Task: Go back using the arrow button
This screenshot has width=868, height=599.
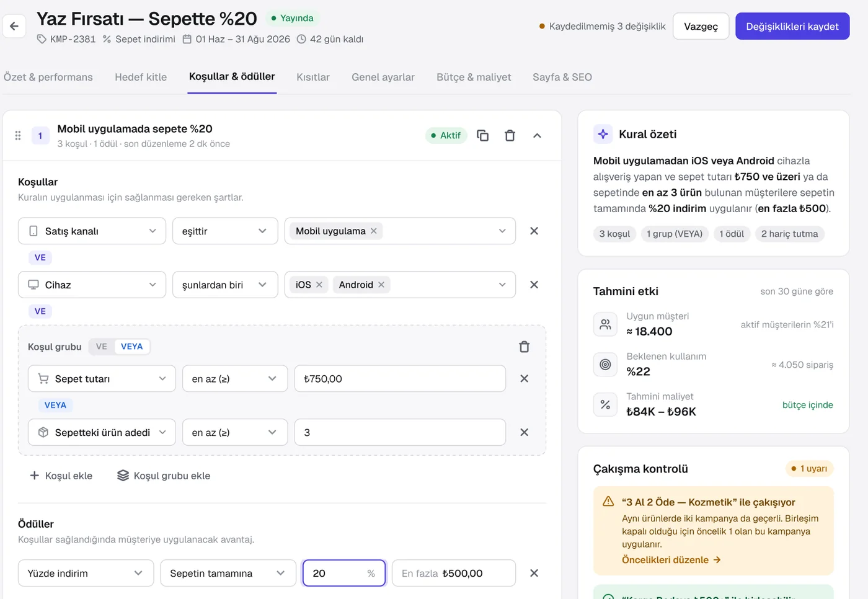Action: coord(14,26)
